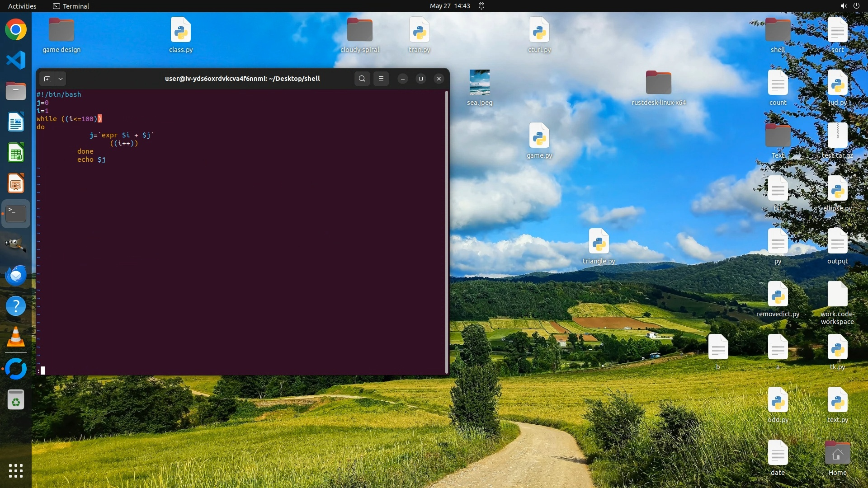Open LibreOffice Calc from dock

(x=16, y=153)
